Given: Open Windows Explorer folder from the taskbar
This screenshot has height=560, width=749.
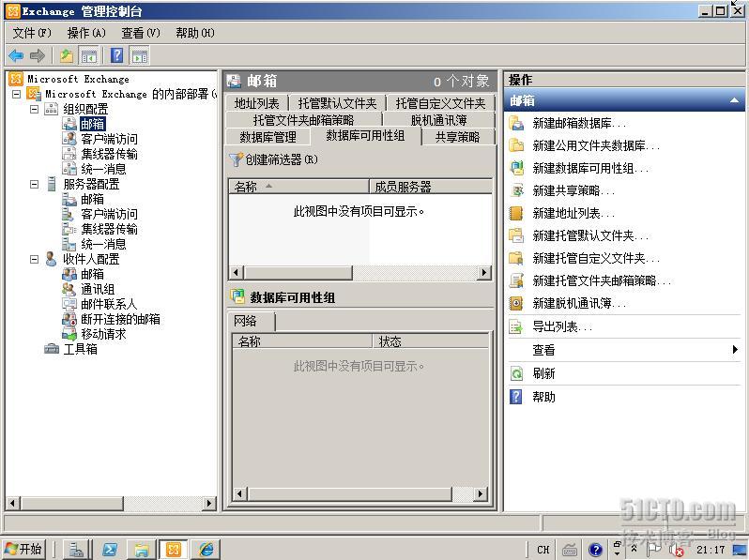Looking at the screenshot, I should coord(142,550).
